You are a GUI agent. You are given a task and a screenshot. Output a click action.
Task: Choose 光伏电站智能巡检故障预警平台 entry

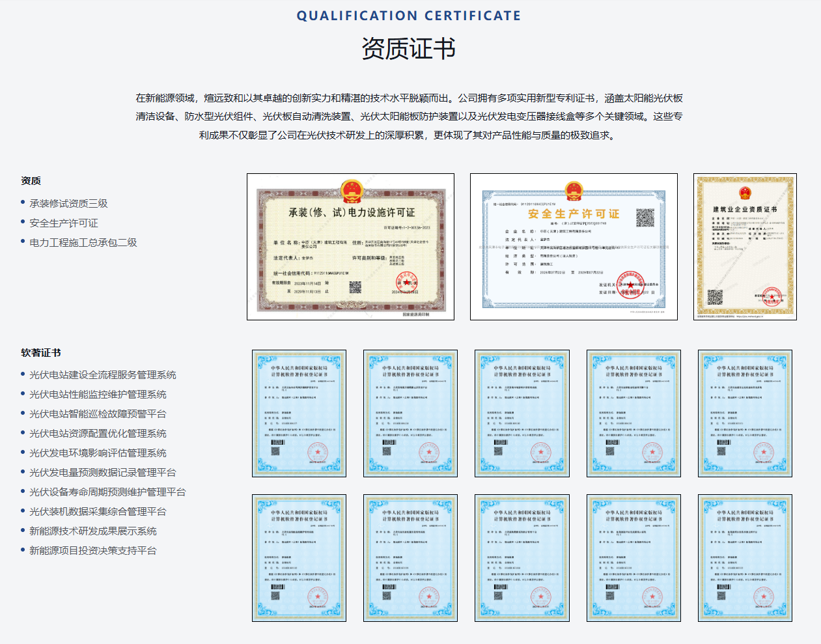(x=98, y=413)
